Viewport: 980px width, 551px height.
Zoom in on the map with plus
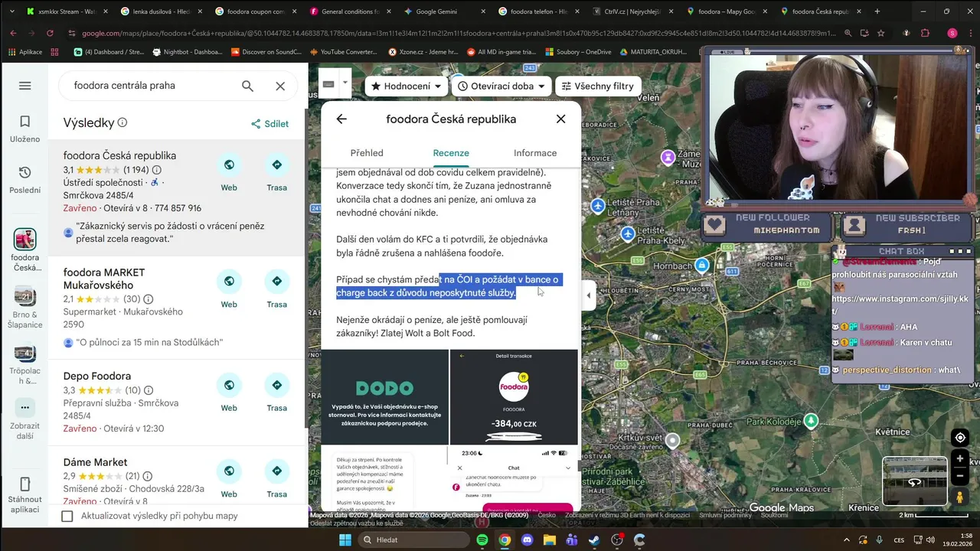(960, 458)
